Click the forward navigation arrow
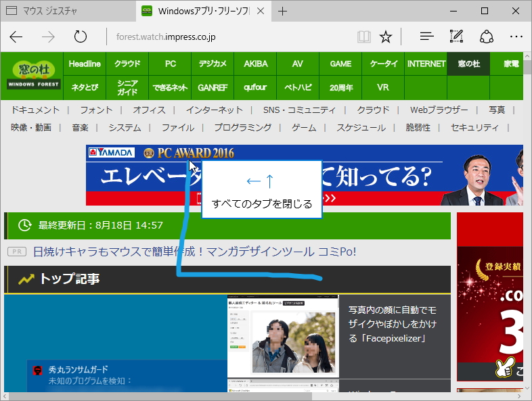Image resolution: width=532 pixels, height=401 pixels. coord(48,37)
